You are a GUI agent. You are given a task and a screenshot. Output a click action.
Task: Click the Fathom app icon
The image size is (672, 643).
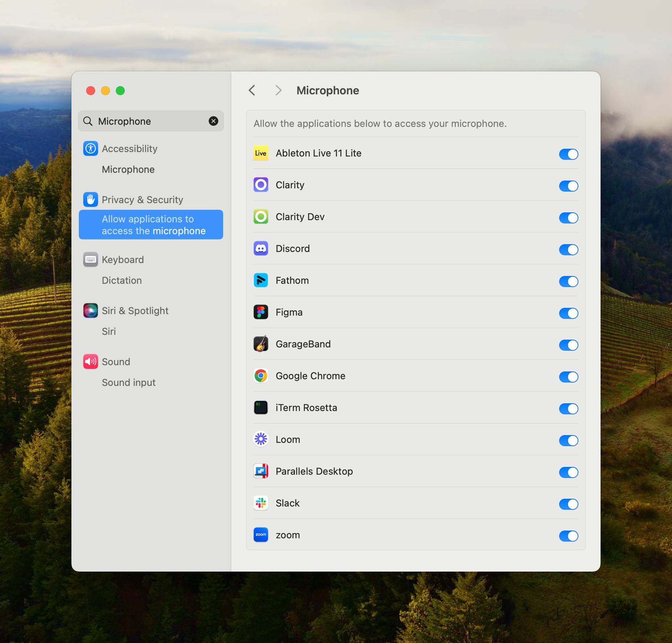tap(261, 280)
